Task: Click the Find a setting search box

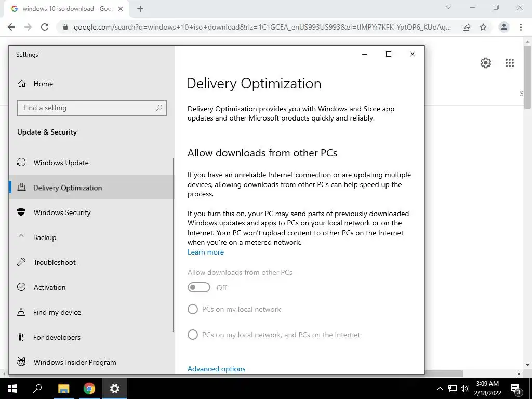Action: [92, 108]
